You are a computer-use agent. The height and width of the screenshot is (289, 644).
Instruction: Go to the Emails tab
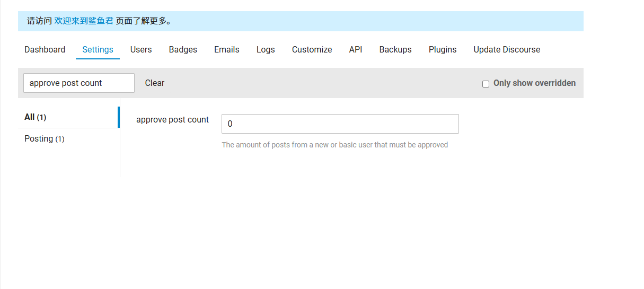point(227,49)
